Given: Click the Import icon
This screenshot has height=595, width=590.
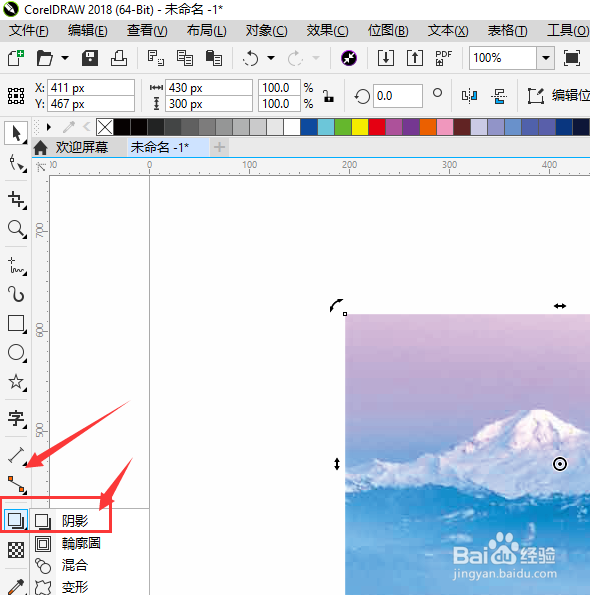Looking at the screenshot, I should [385, 58].
